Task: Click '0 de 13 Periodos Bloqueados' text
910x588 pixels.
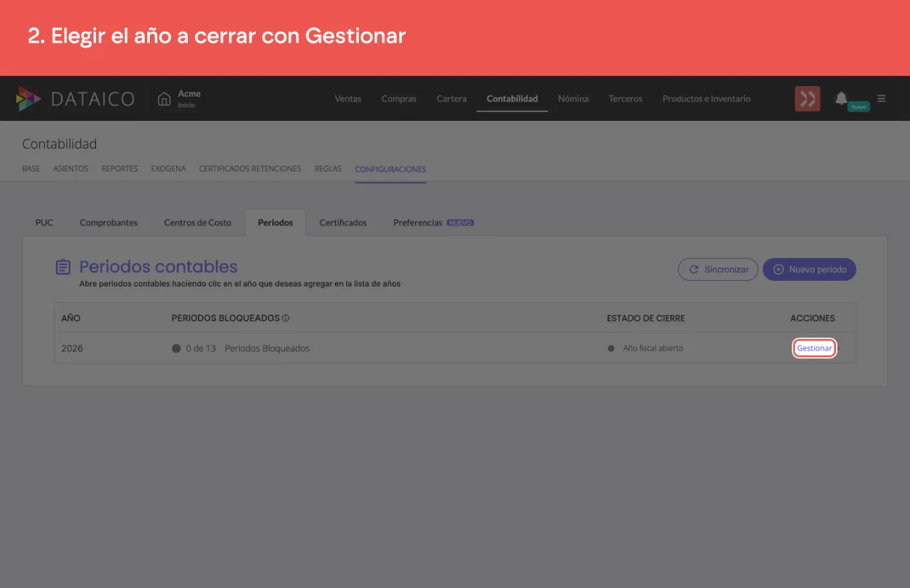Action: point(247,348)
